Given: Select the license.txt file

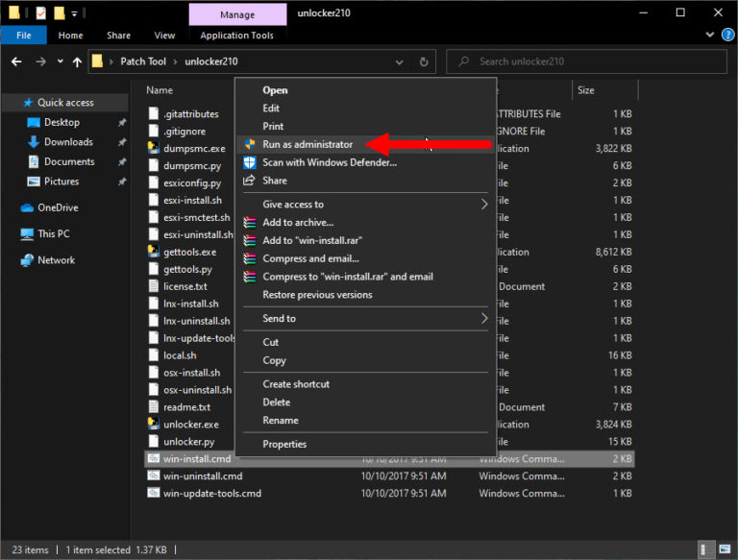Looking at the screenshot, I should 184,286.
